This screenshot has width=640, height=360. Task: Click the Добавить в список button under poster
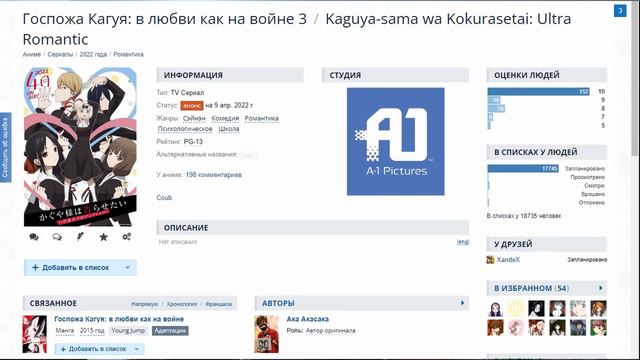(80, 268)
